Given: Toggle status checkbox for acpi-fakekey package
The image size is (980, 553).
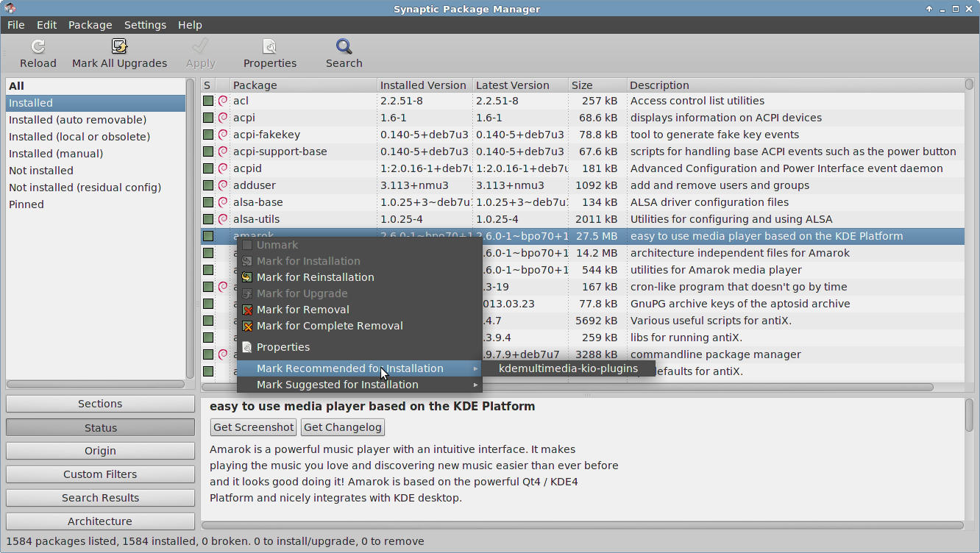Looking at the screenshot, I should pyautogui.click(x=208, y=135).
